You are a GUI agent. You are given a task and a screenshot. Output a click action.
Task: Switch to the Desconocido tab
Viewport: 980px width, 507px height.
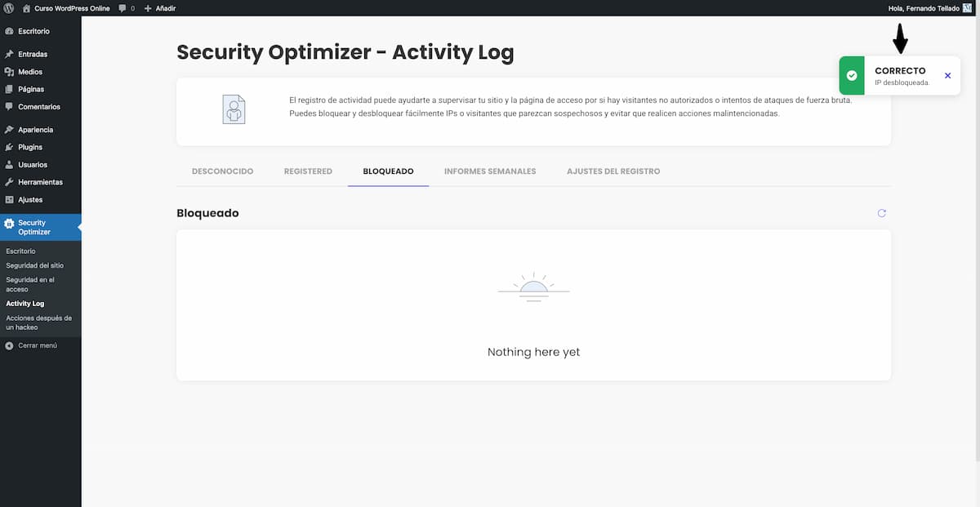coord(221,171)
